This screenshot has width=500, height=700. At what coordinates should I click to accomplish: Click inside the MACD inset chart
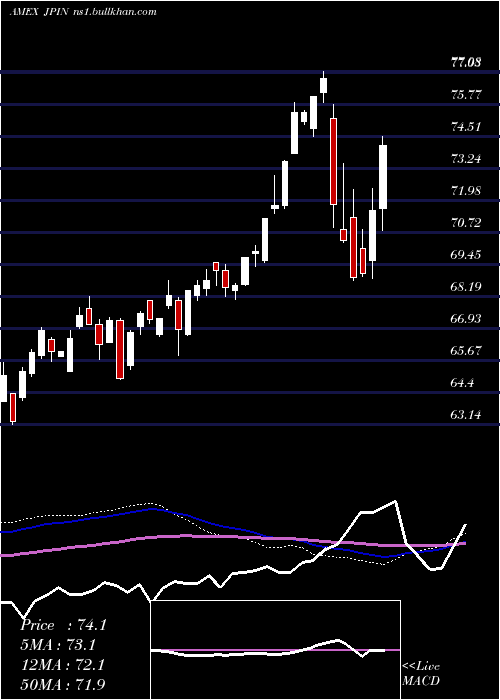(x=275, y=650)
